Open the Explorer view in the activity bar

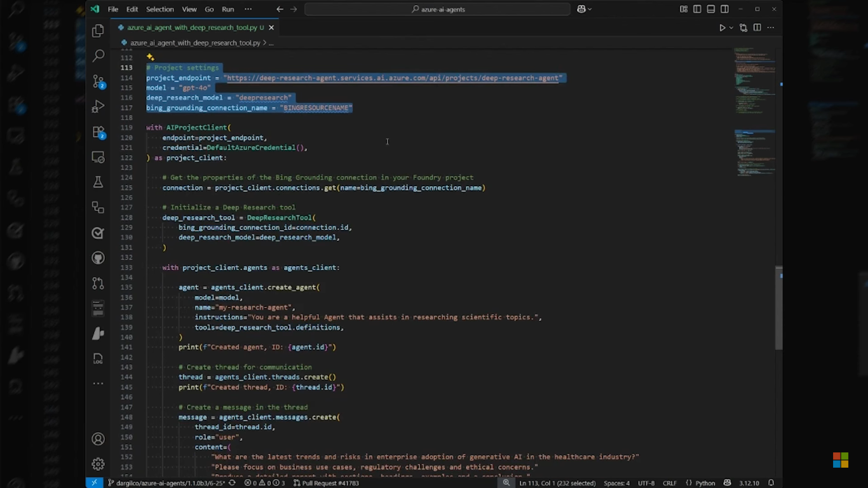(98, 30)
